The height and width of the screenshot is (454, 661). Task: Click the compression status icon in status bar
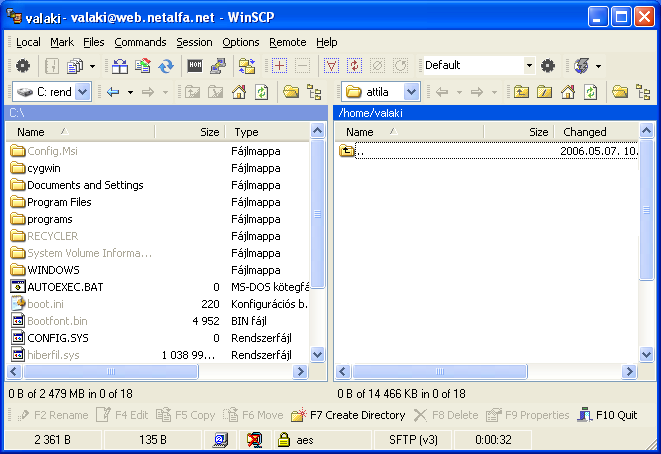[254, 440]
